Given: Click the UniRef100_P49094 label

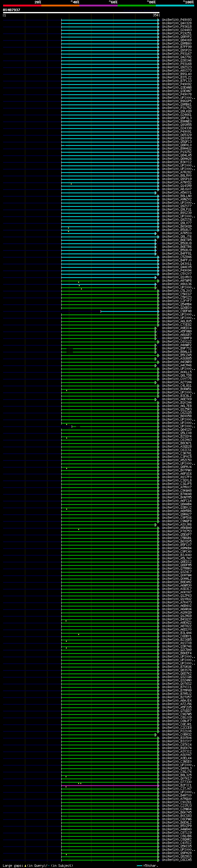Looking at the screenshot, I should (x=177, y=270).
